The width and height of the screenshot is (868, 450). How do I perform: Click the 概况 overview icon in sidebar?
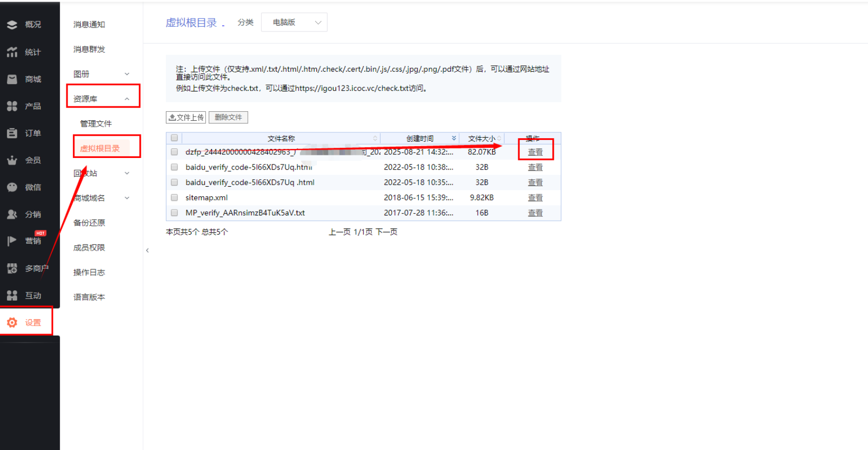[12, 24]
